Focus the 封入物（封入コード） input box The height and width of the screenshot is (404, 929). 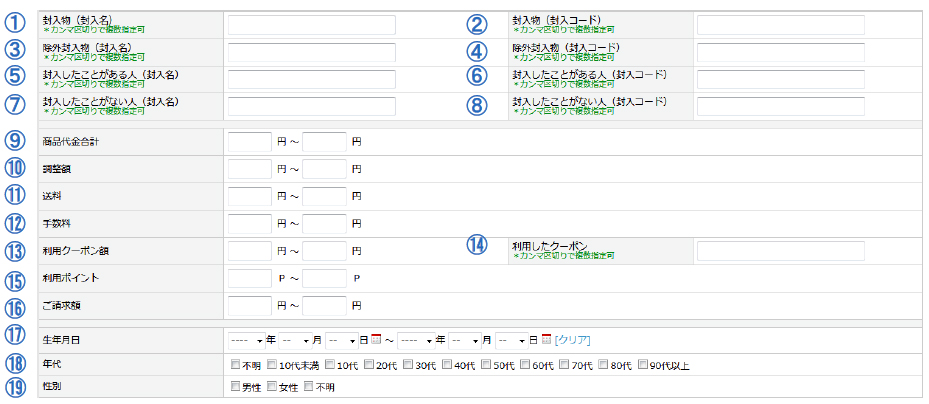tap(780, 25)
